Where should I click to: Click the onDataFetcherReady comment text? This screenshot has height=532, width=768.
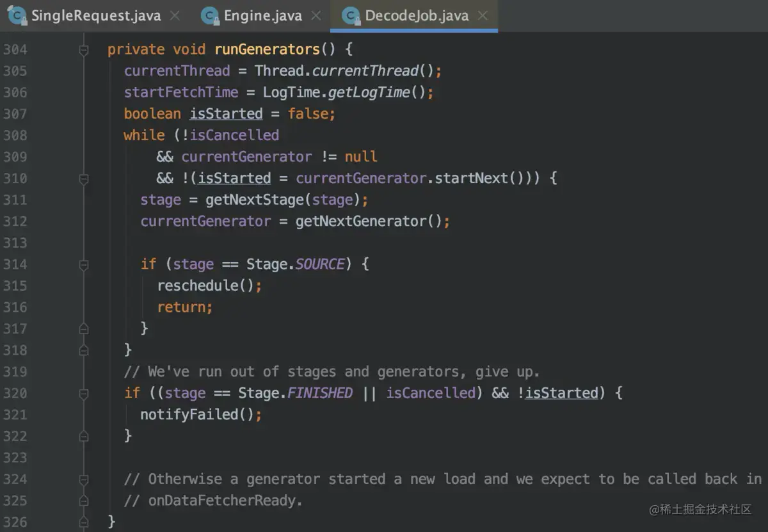click(x=213, y=501)
